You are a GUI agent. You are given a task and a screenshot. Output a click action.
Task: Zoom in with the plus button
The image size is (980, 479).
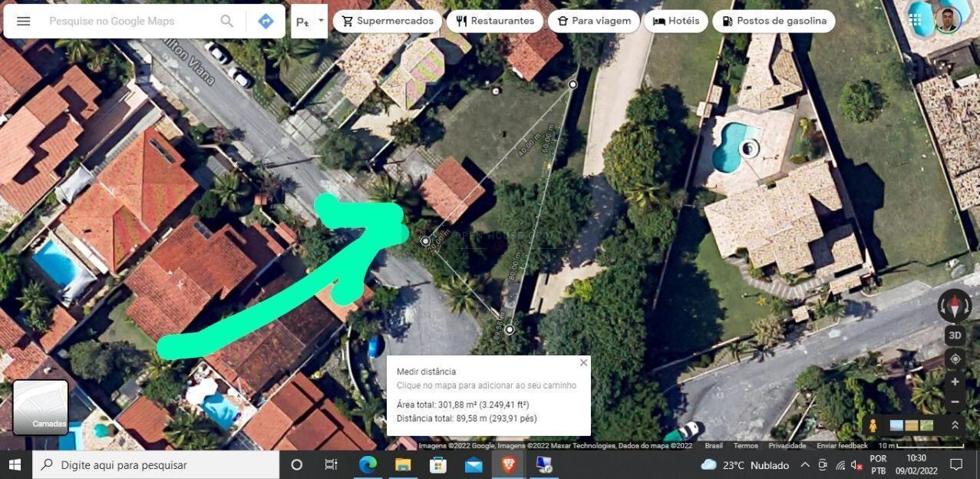pos(955,382)
